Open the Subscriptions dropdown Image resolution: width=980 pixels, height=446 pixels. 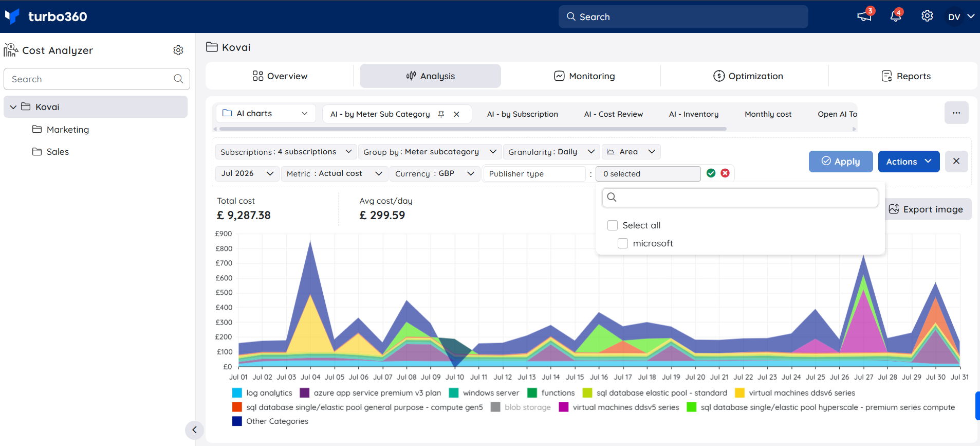286,152
